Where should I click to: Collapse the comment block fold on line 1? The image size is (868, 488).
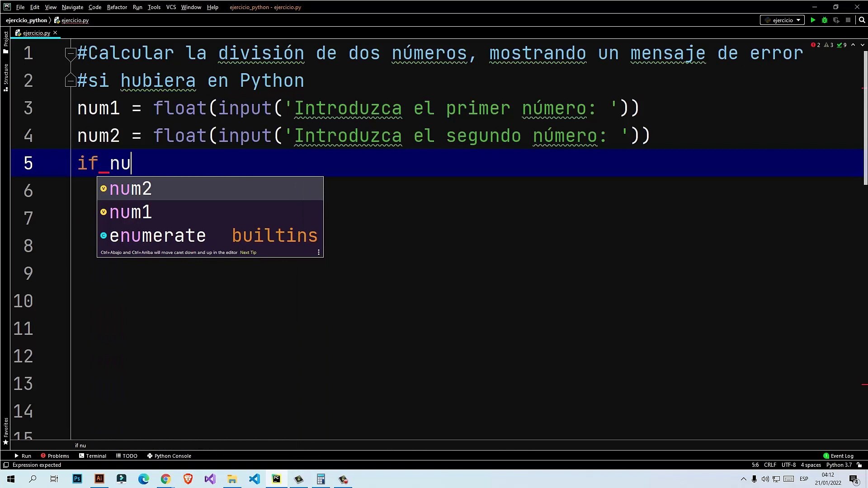(x=70, y=53)
